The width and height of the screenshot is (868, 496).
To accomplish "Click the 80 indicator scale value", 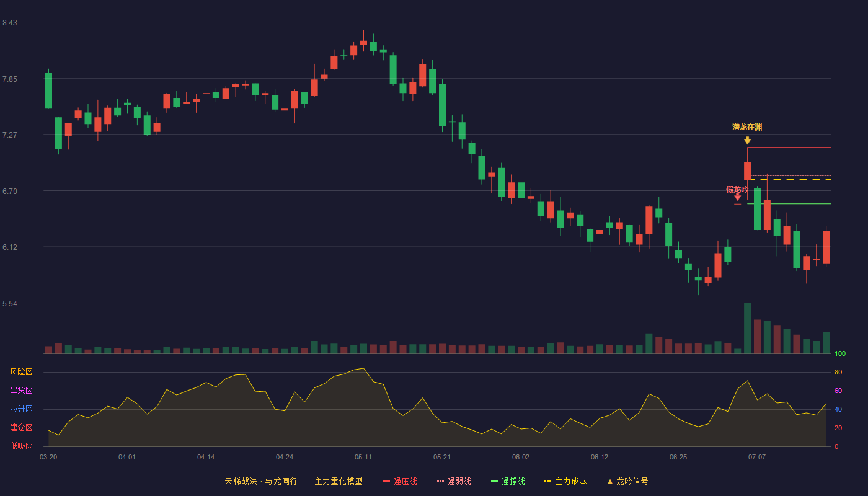I will [x=838, y=372].
